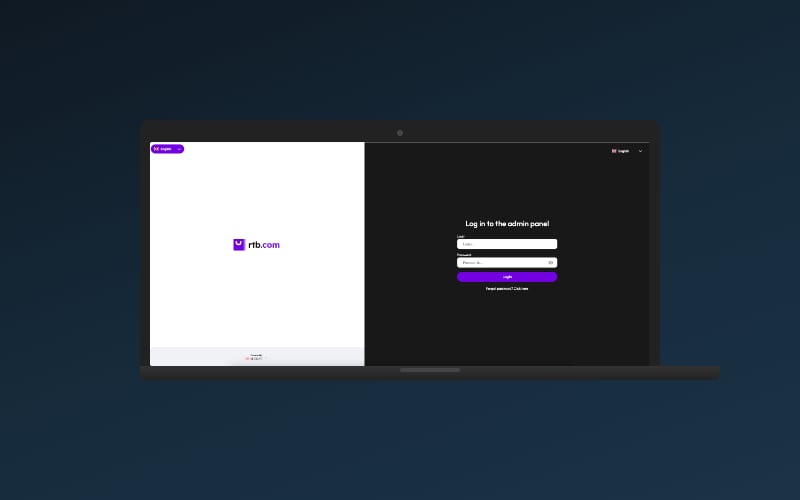Viewport: 800px width, 500px height.
Task: Expand the chevron arrow in the dark panel corner
Action: coord(640,151)
